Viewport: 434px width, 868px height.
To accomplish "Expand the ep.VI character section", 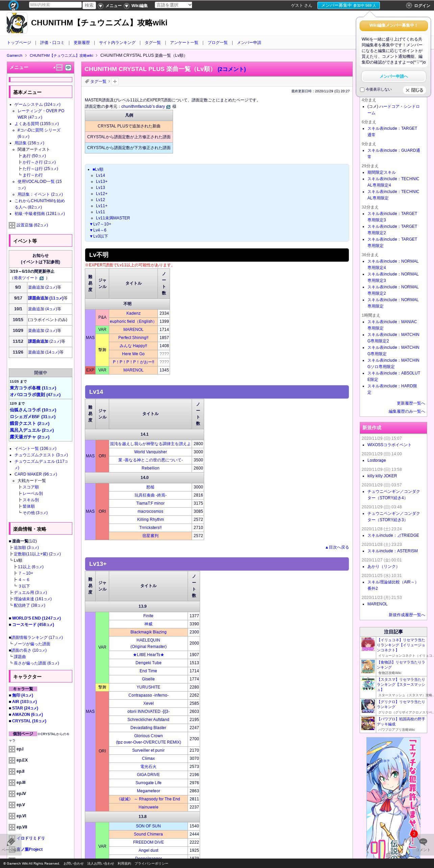I will pyautogui.click(x=12, y=816).
